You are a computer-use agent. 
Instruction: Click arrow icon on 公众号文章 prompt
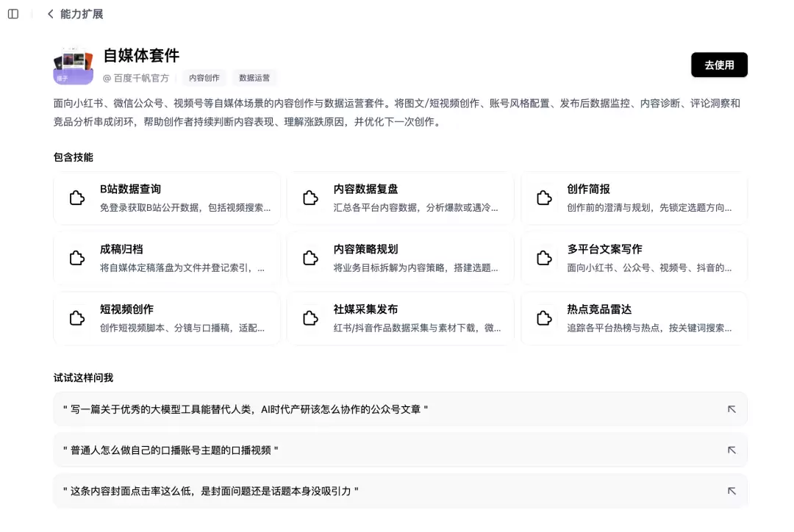coord(732,409)
